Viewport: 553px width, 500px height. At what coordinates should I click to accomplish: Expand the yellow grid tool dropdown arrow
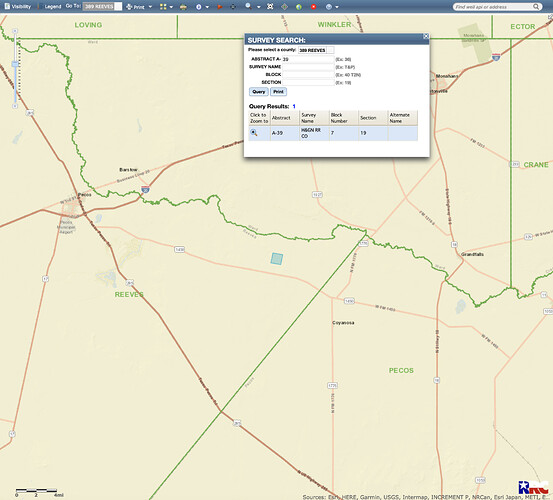point(171,7)
